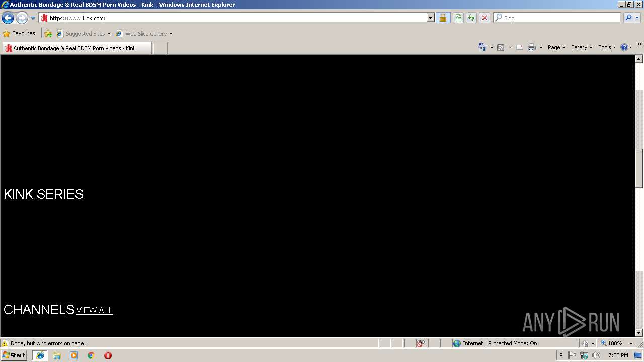Click the 100% zoom level button
This screenshot has height=362, width=644.
click(612, 344)
